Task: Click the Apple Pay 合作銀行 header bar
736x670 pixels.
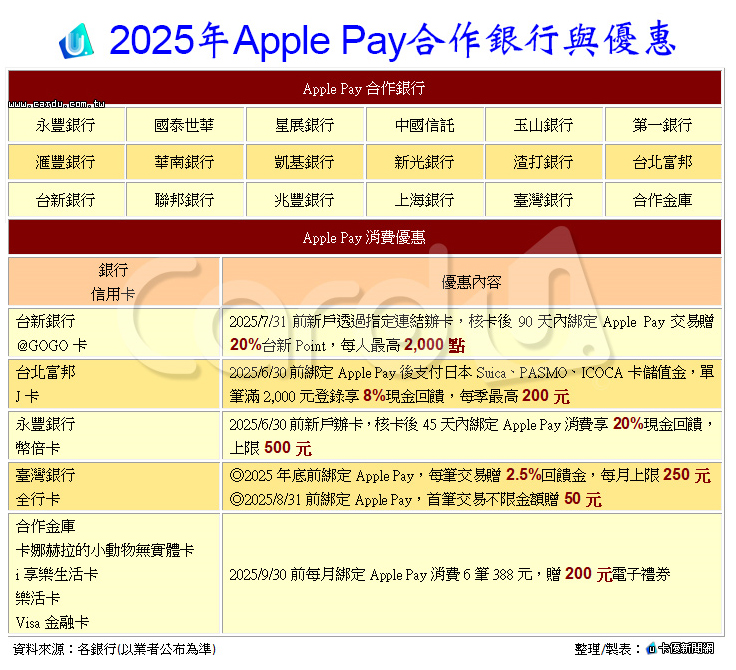Action: click(365, 88)
